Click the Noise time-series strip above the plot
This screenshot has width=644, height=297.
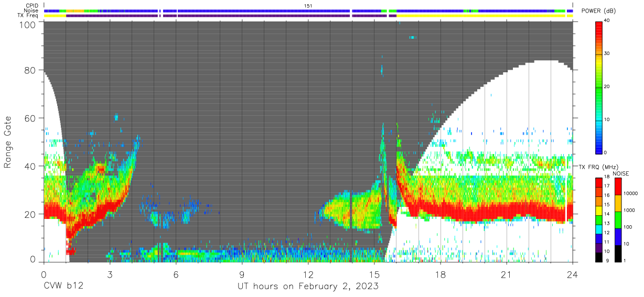tap(308, 10)
